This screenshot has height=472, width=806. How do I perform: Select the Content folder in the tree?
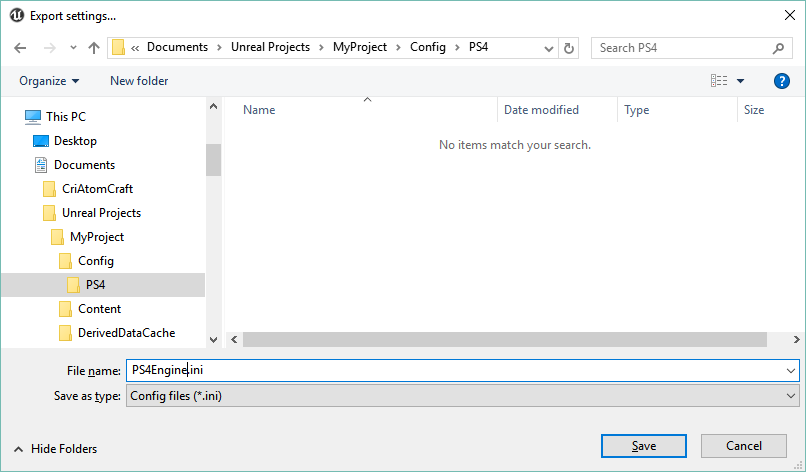click(99, 309)
